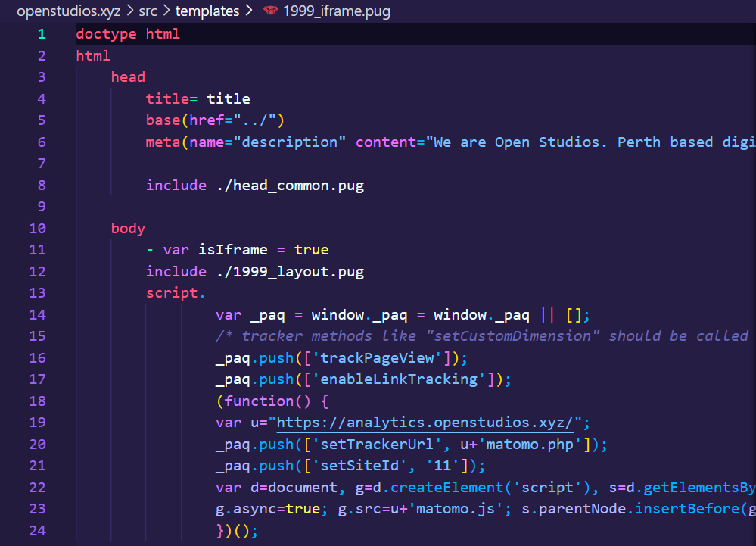Screen dimensions: 756x546
Task: Expand chevron after openstudios.xyz breadcrumb
Action: (129, 10)
